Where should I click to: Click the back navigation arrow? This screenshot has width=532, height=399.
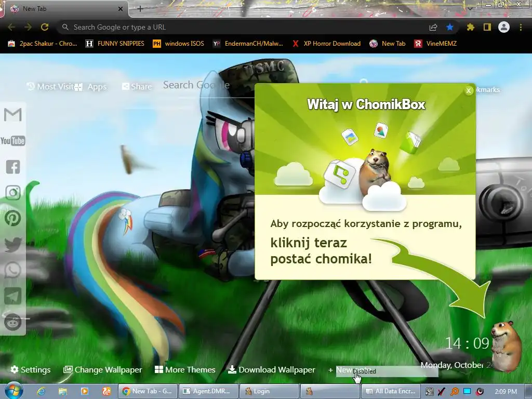tap(11, 27)
